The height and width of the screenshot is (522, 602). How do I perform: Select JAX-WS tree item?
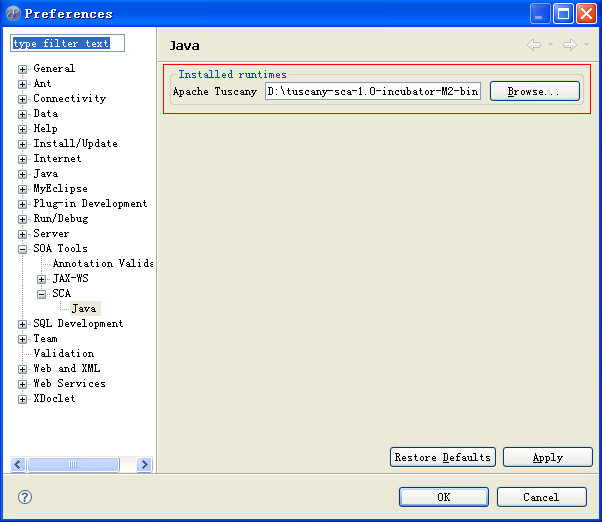[x=70, y=278]
